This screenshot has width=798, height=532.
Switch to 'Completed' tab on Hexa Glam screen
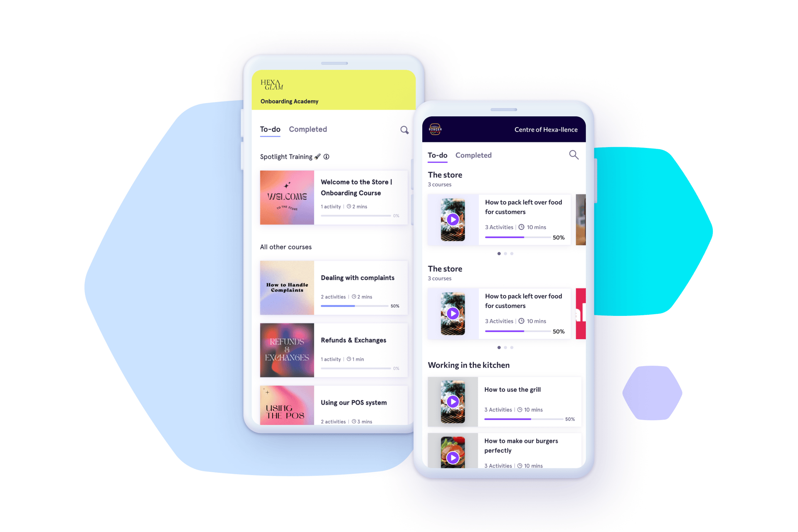pos(308,129)
